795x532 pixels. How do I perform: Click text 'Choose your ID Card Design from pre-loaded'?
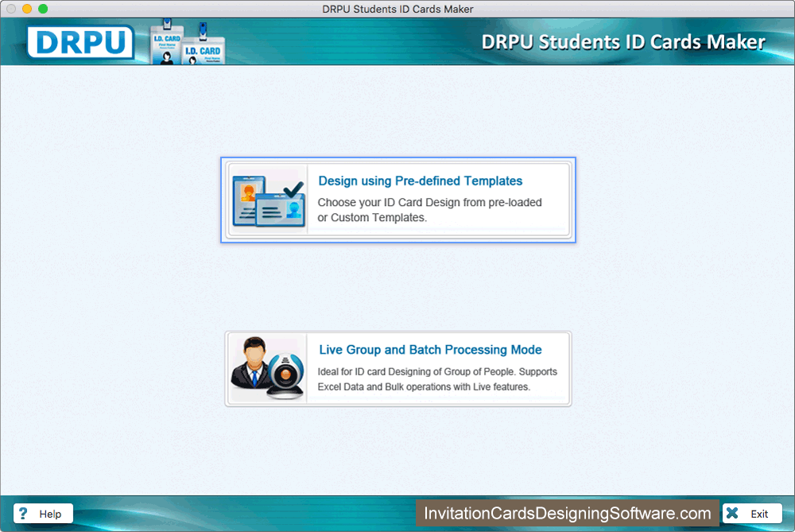coord(429,202)
